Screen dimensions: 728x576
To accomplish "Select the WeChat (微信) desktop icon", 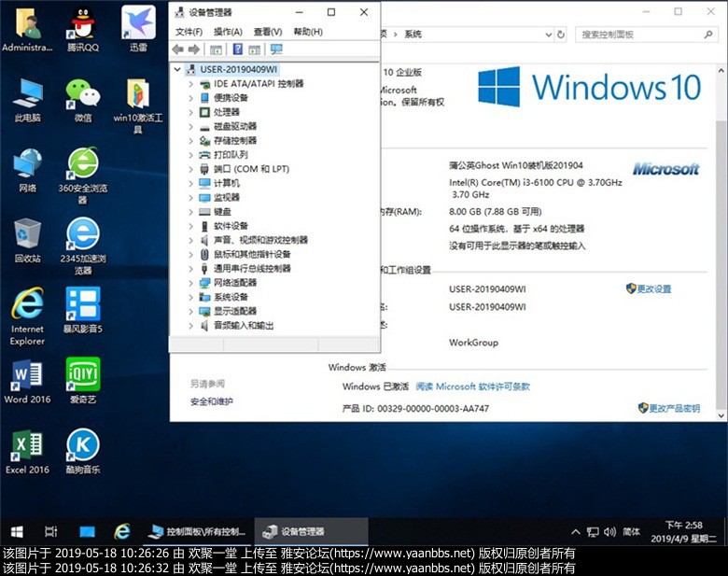I will [x=83, y=100].
